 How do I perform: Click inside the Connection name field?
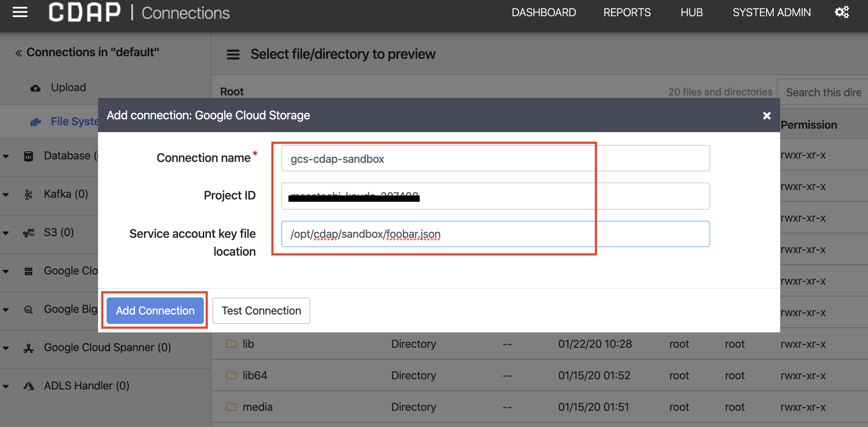click(437, 158)
